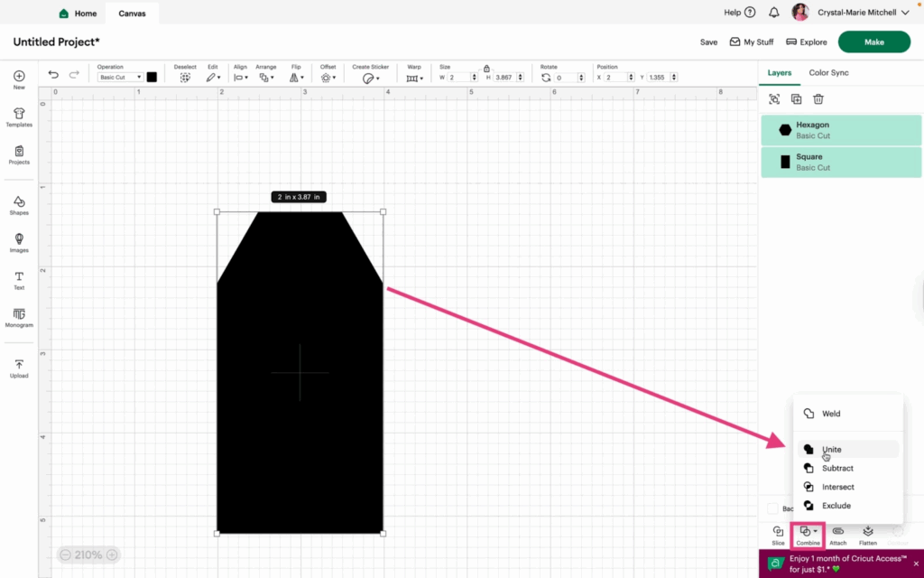Close the Cricut Access promo banner

[916, 564]
